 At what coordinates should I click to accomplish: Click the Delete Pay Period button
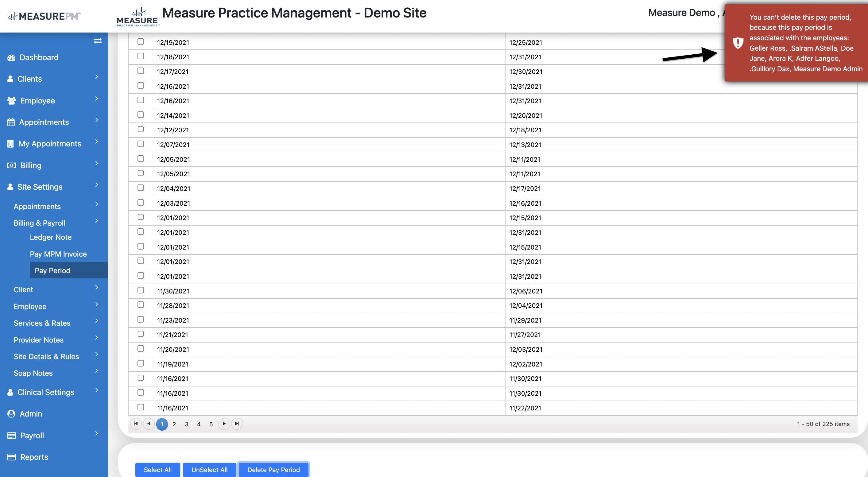pyautogui.click(x=273, y=470)
